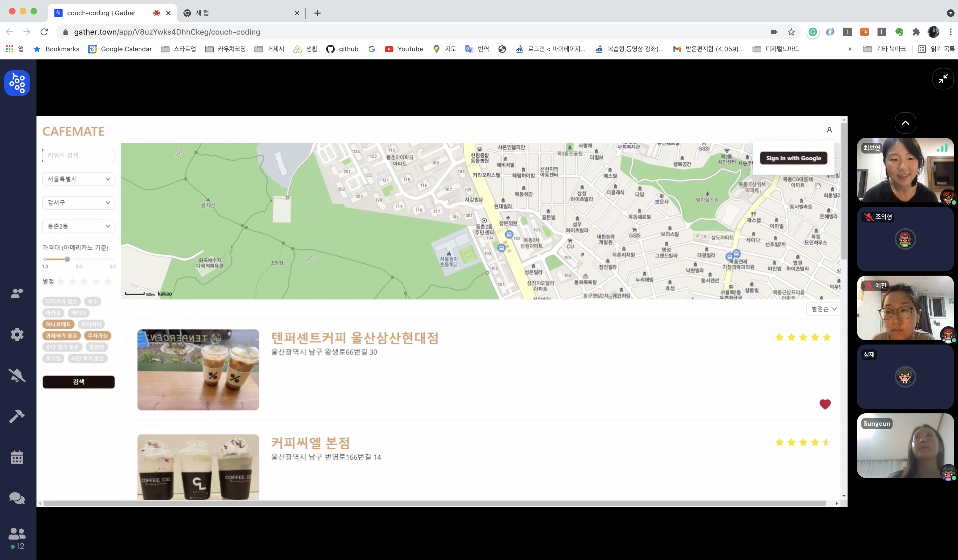958x560 pixels.
Task: Click the price range slider handle
Action: tap(67, 259)
